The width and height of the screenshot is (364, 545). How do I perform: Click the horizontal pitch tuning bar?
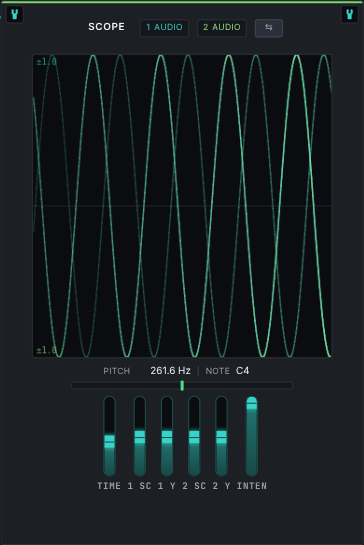(182, 385)
